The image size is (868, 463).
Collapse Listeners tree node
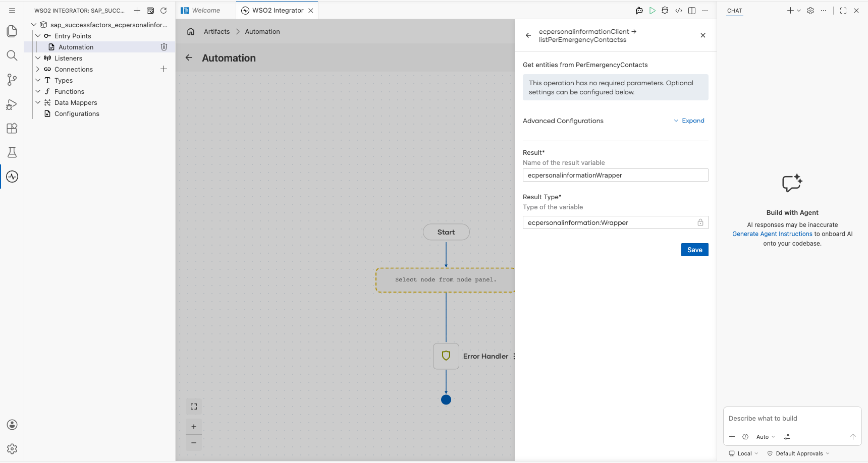click(x=38, y=58)
